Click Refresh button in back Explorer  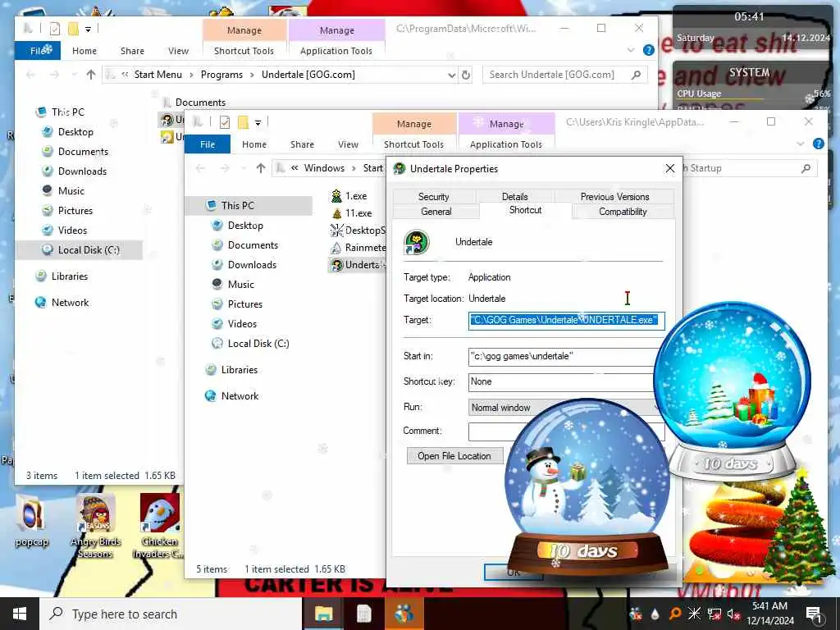[466, 75]
